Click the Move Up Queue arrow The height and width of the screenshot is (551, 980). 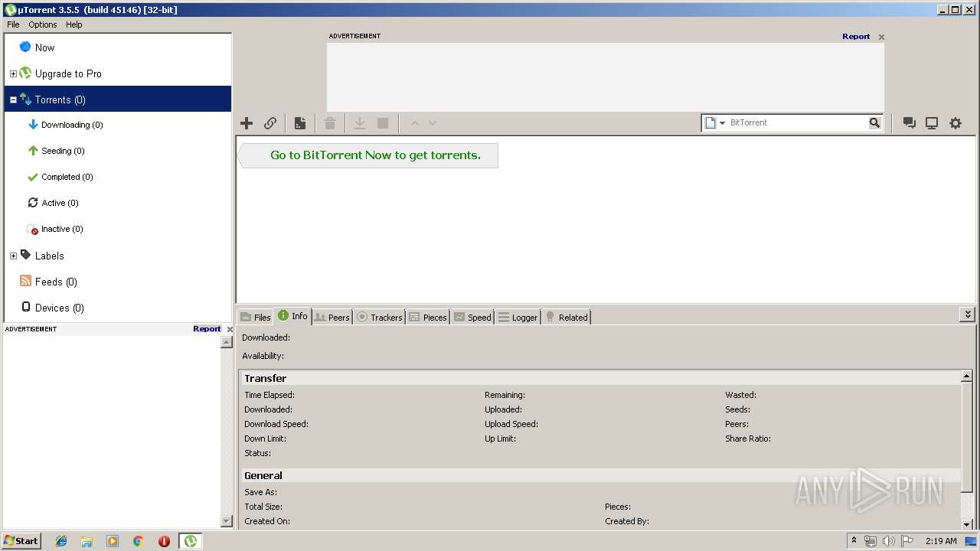coord(415,123)
